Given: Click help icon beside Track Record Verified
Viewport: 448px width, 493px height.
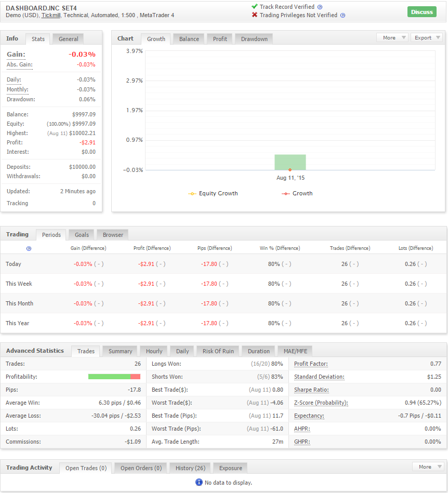Looking at the screenshot, I should click(x=320, y=7).
